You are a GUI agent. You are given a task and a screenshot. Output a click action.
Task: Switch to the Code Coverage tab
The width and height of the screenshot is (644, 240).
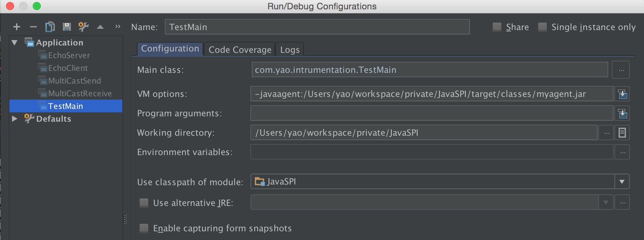(240, 49)
